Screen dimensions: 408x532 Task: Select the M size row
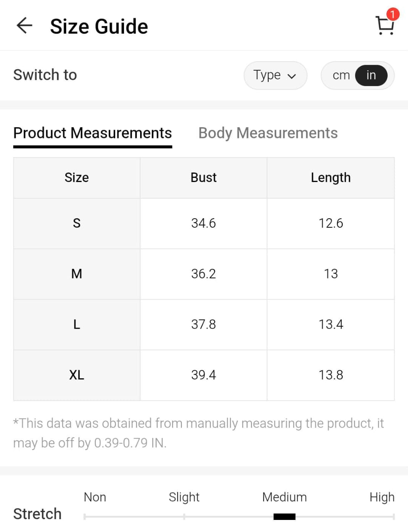[77, 274]
